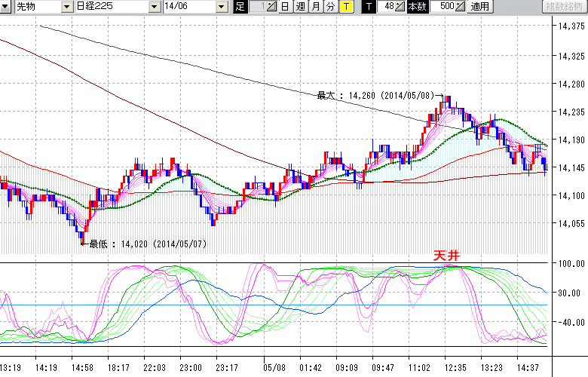Select the 分 (minute) candle interval
The width and height of the screenshot is (588, 377).
click(330, 7)
